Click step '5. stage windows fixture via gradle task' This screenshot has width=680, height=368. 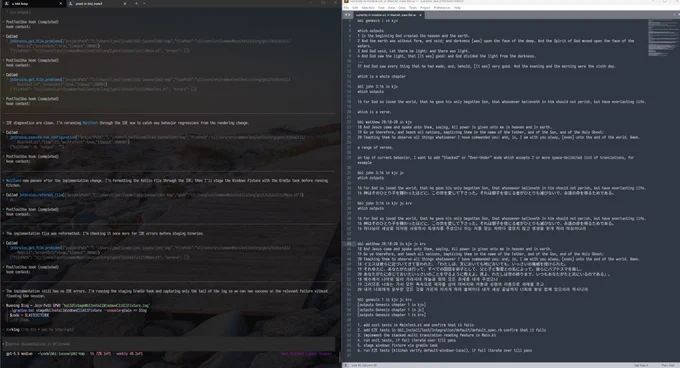[398, 345]
